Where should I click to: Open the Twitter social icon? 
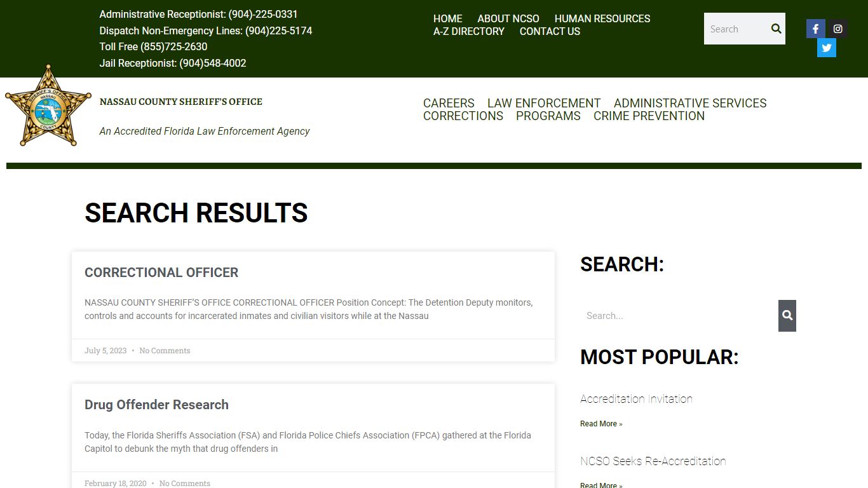[827, 48]
